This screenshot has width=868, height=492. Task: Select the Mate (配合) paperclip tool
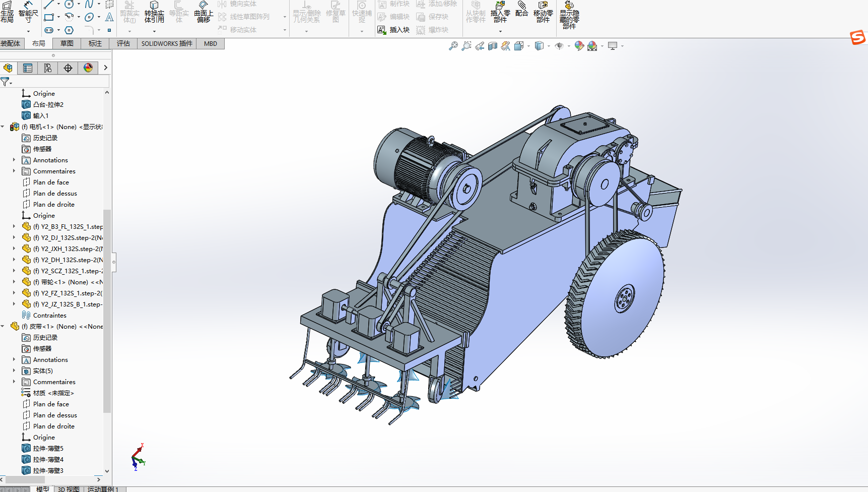coord(521,10)
